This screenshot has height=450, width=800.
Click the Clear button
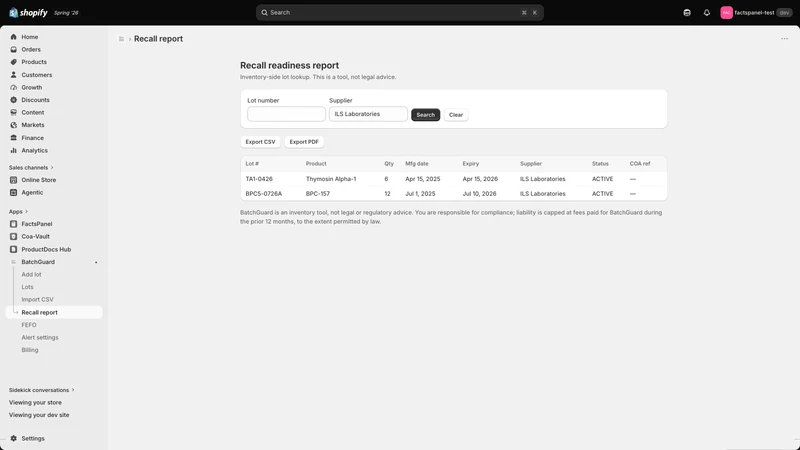[x=456, y=115]
